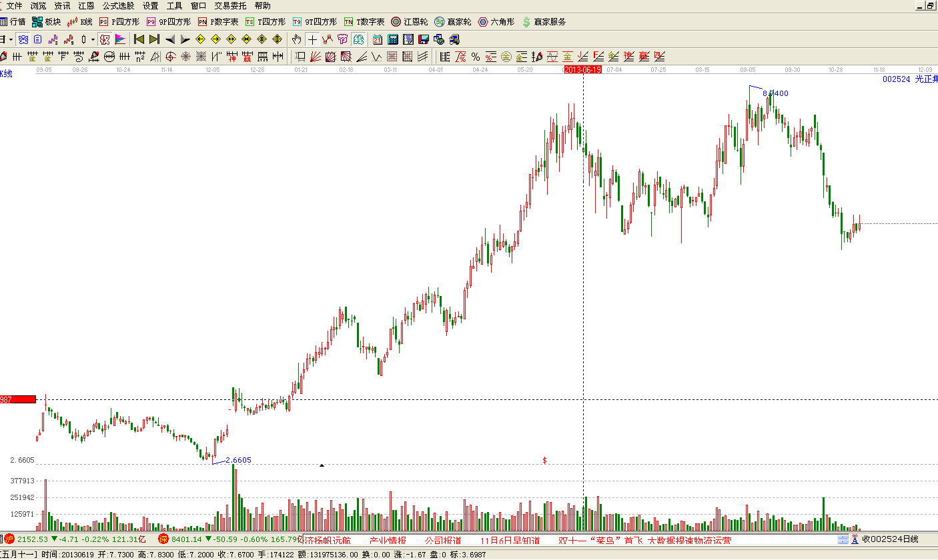
Task: Toggle the highlighted chart mode button left of flag icon
Action: (x=105, y=39)
